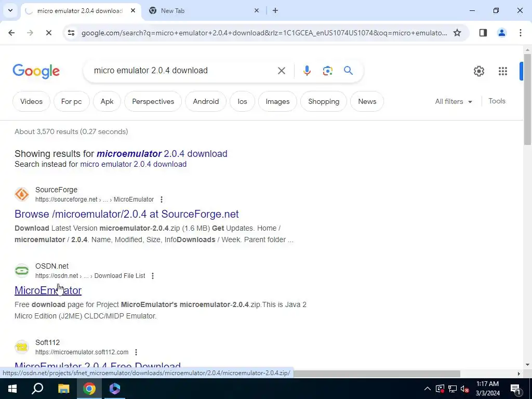
Task: Open MicroEmulator 2.0.4 Free Download link
Action: coord(98,365)
